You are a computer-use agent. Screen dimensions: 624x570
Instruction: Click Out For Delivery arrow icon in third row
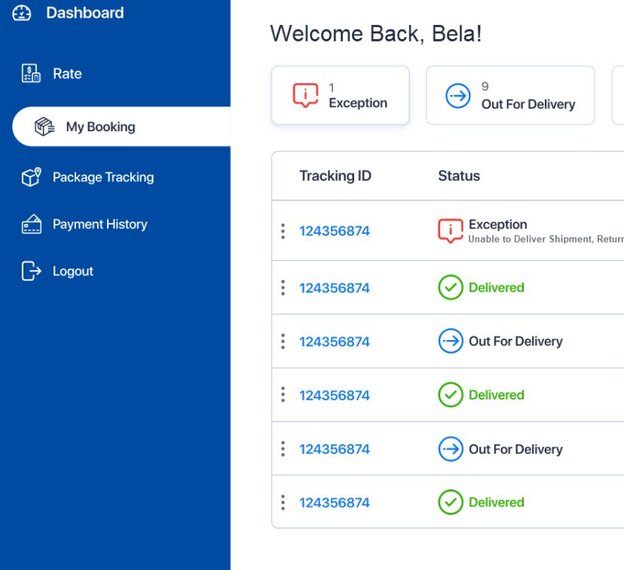click(450, 341)
